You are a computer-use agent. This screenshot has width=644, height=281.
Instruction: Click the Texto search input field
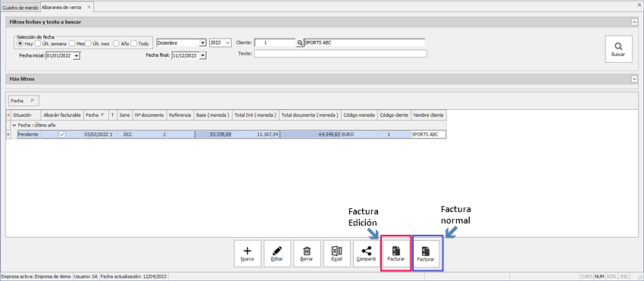(340, 54)
